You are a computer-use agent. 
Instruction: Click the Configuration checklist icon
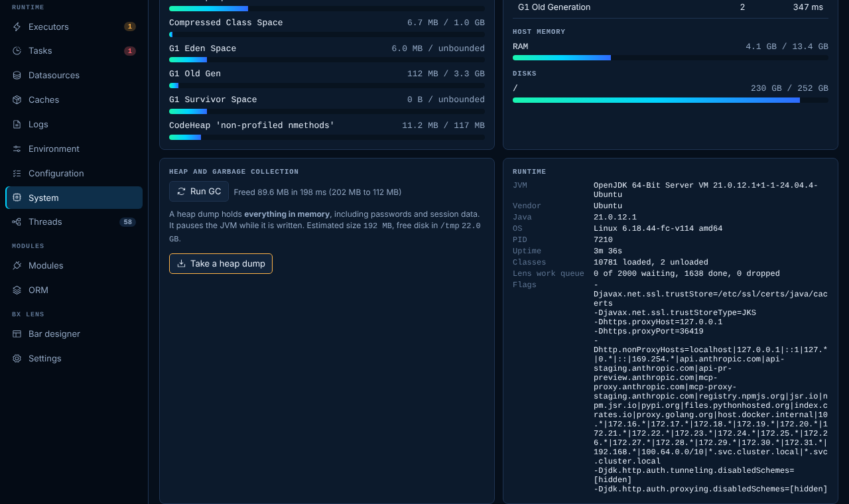coord(17,174)
